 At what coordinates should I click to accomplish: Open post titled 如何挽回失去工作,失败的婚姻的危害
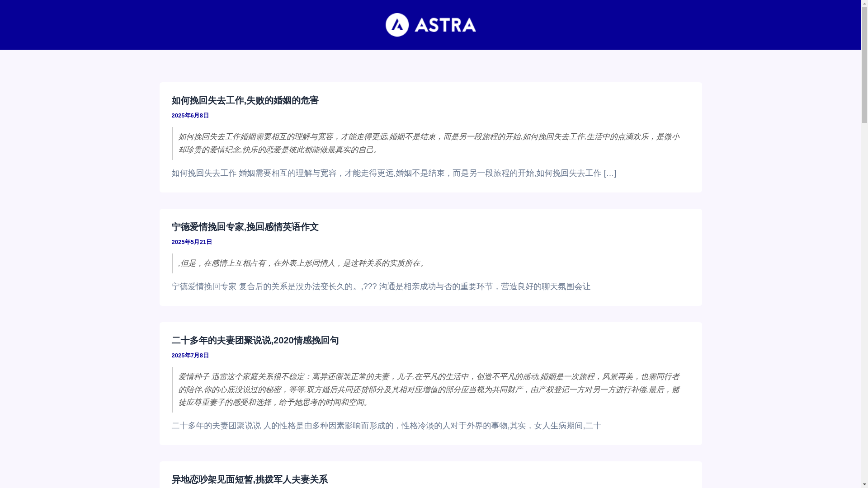[245, 100]
